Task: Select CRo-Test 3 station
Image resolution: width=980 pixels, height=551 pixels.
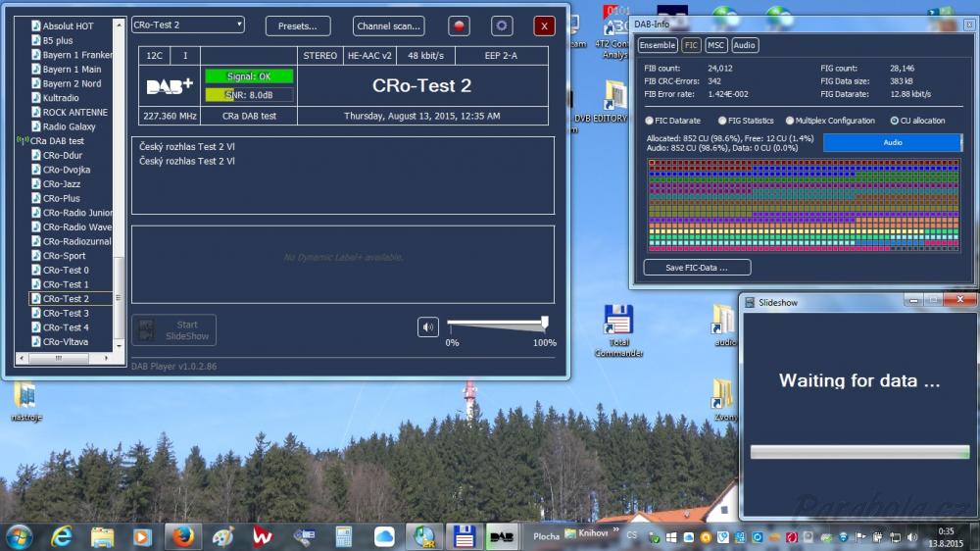Action: pos(65,314)
